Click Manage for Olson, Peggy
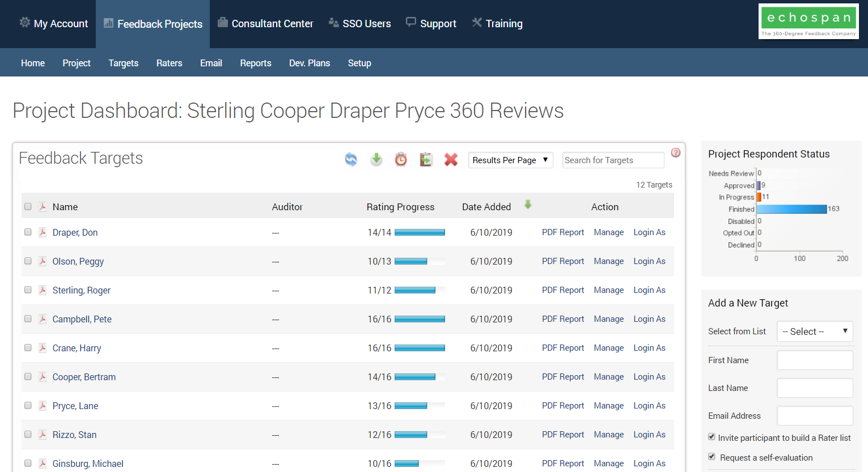Screen dimensions: 868x472 [x=609, y=261]
